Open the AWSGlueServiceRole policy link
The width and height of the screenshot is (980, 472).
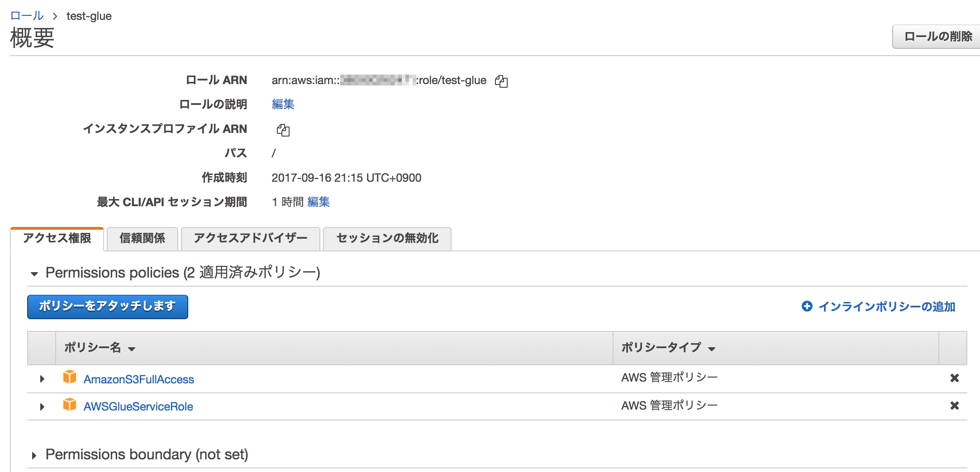pos(138,406)
